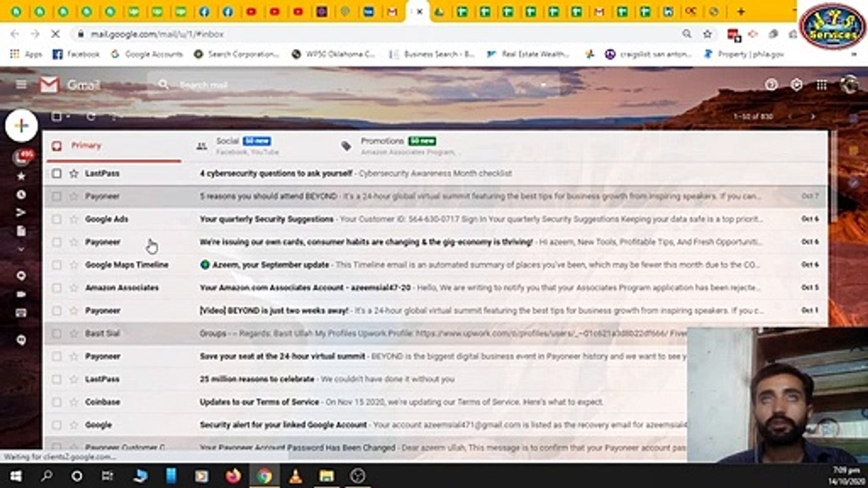Stop loading the page in Chrome

pyautogui.click(x=56, y=34)
